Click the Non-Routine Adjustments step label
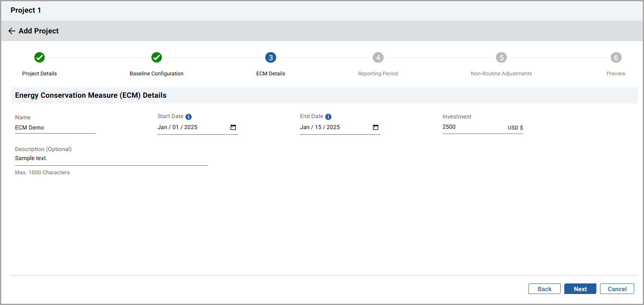Image resolution: width=644 pixels, height=305 pixels. 501,74
